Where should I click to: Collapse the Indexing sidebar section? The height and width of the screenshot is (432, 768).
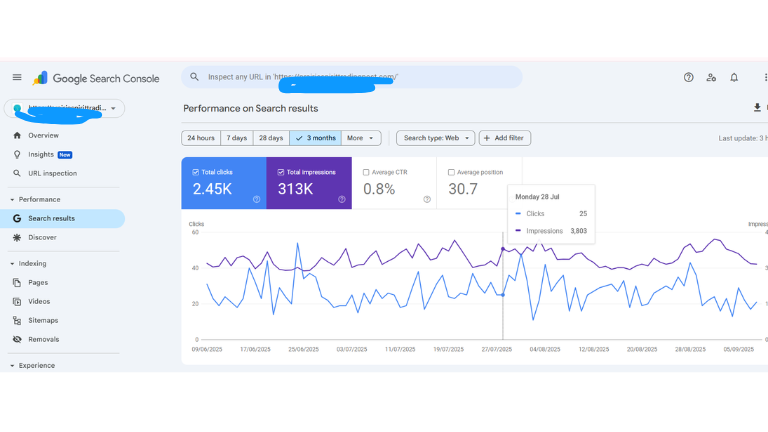click(12, 264)
